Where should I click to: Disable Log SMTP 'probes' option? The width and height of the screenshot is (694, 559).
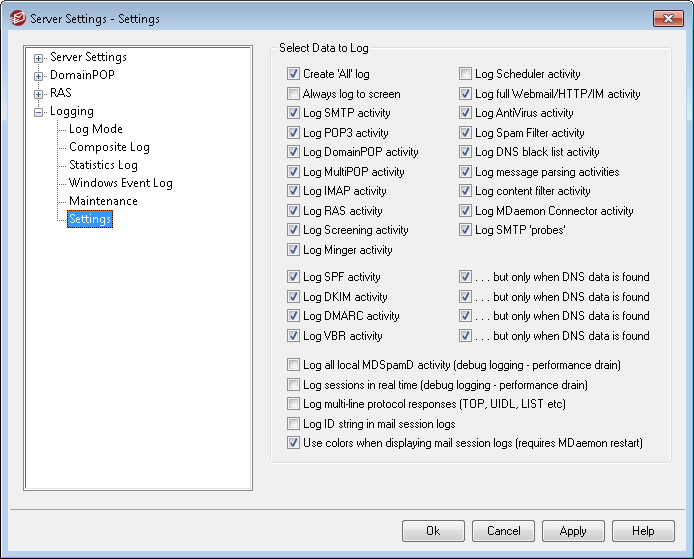(466, 230)
